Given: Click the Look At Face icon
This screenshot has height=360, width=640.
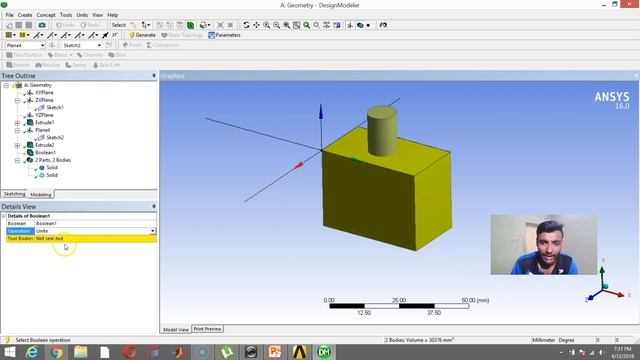Looking at the screenshot, I should click(383, 25).
